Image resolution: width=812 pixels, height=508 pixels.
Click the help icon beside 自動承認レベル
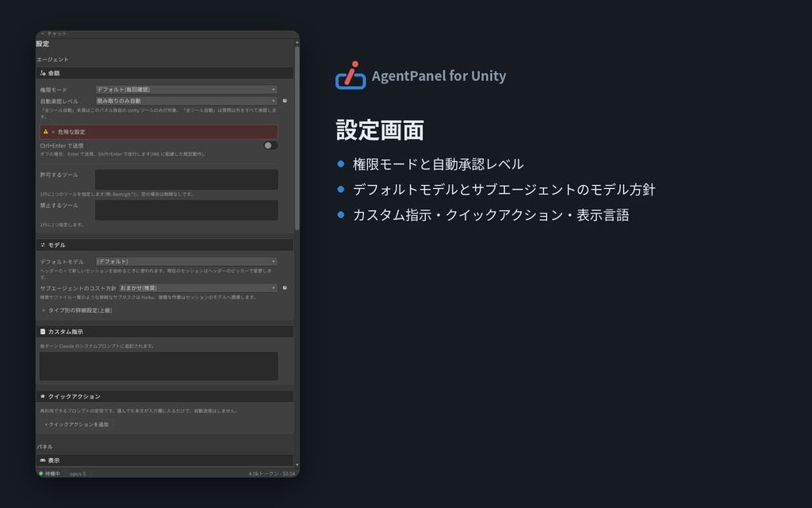click(285, 101)
